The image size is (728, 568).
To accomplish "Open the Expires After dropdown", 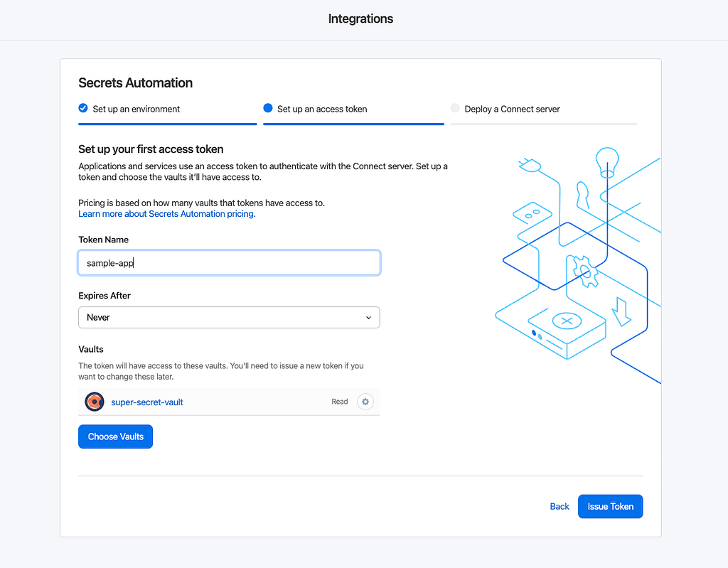I will point(229,318).
